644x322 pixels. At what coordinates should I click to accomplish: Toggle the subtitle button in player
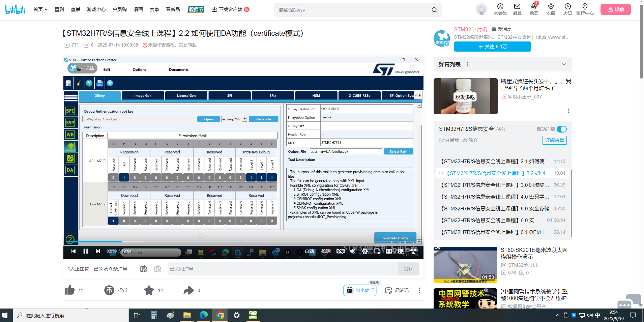click(x=341, y=251)
